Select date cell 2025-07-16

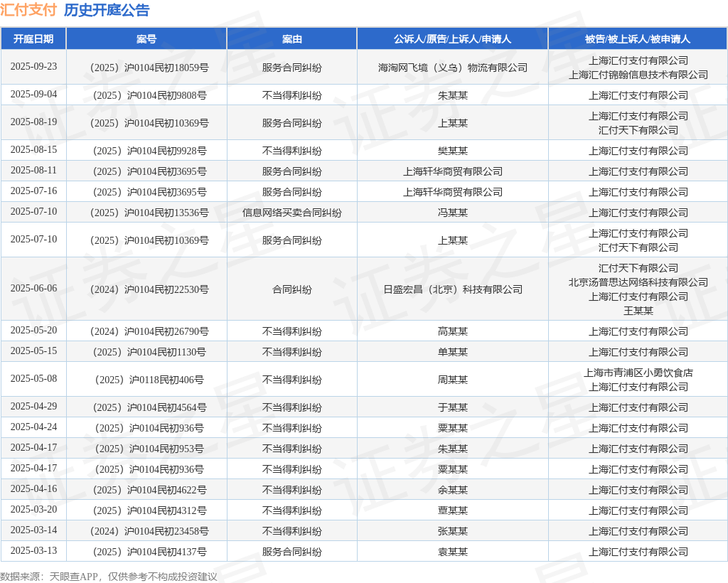[33, 191]
